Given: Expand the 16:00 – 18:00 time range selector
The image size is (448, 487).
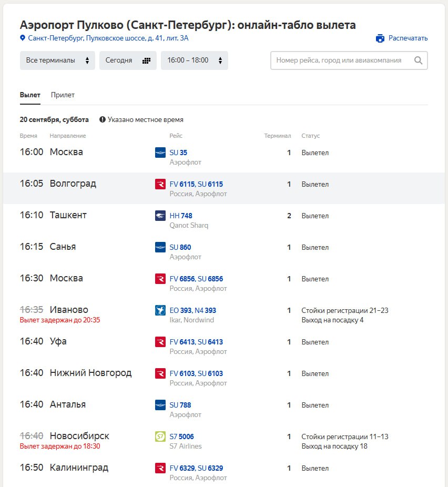Looking at the screenshot, I should click(x=195, y=60).
